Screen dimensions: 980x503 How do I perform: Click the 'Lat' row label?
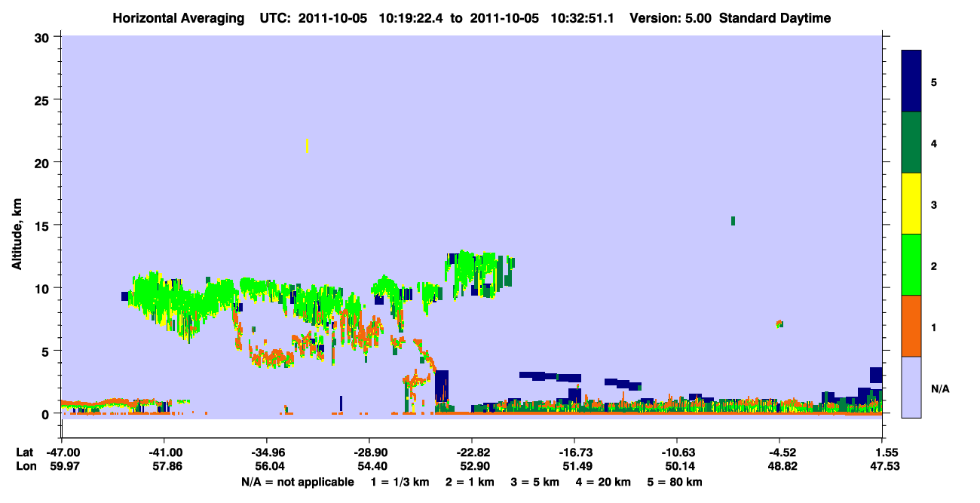pos(24,452)
